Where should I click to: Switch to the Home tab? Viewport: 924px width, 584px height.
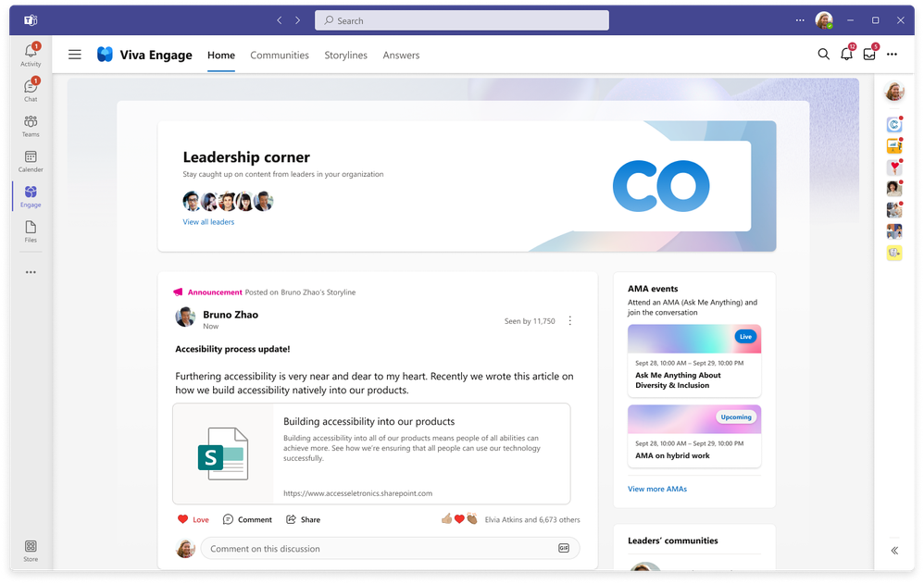tap(221, 55)
